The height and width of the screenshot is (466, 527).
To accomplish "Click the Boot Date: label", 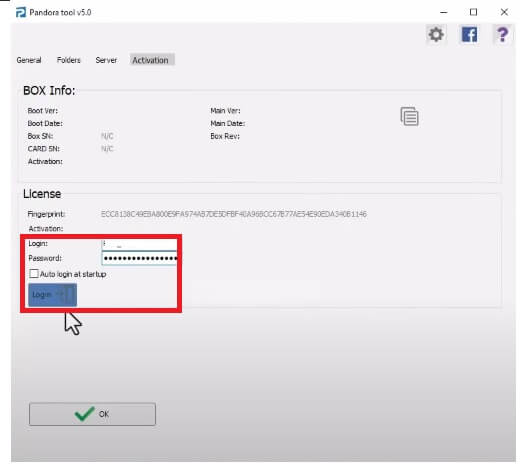I will (x=45, y=123).
